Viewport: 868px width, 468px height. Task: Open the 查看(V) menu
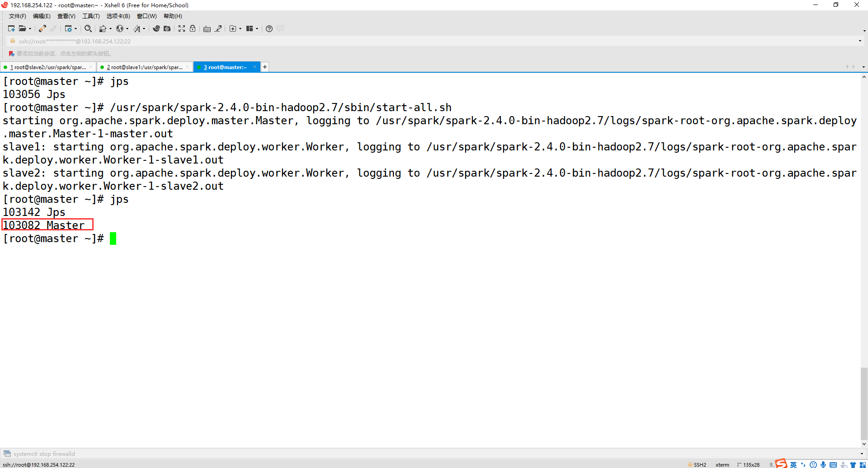[66, 16]
